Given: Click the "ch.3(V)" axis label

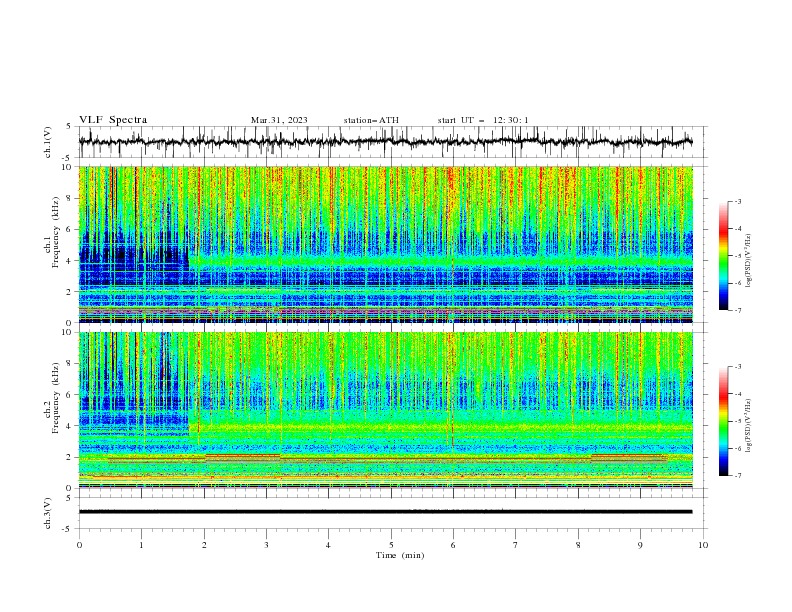Looking at the screenshot, I should pyautogui.click(x=48, y=513).
